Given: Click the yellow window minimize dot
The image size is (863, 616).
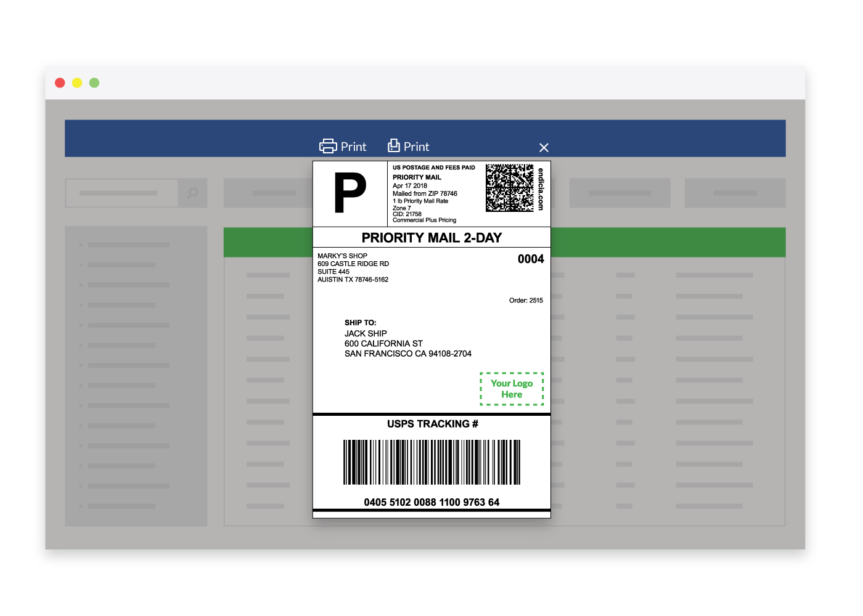Looking at the screenshot, I should (77, 83).
